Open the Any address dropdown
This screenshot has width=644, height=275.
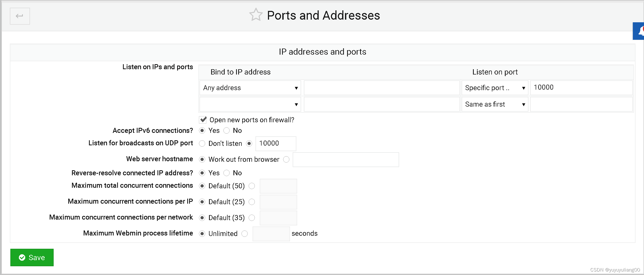[250, 88]
